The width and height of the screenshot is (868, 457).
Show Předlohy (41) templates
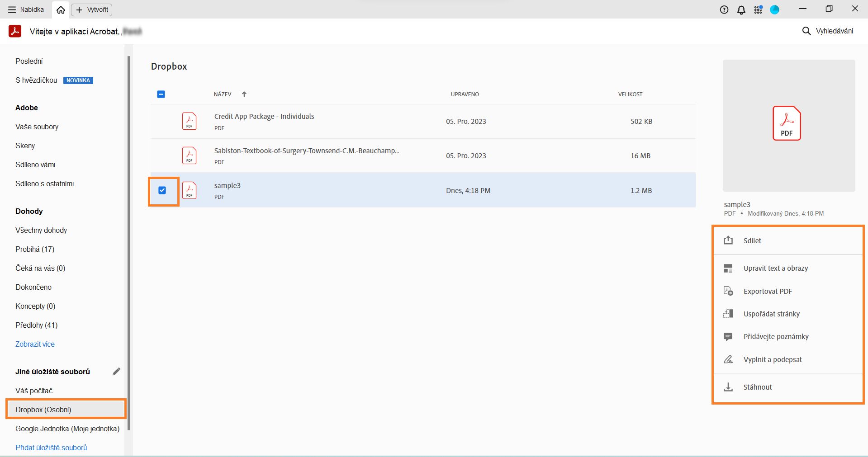[x=37, y=325]
